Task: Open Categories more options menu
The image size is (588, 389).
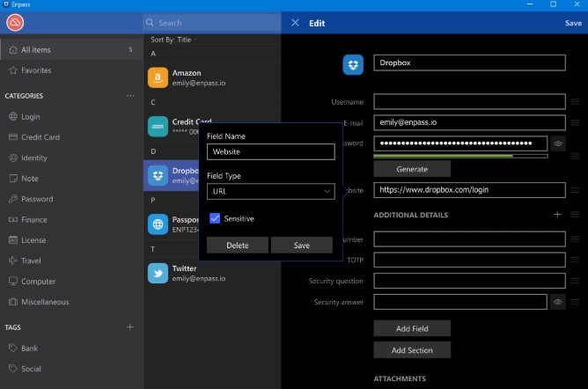Action: pyautogui.click(x=130, y=95)
